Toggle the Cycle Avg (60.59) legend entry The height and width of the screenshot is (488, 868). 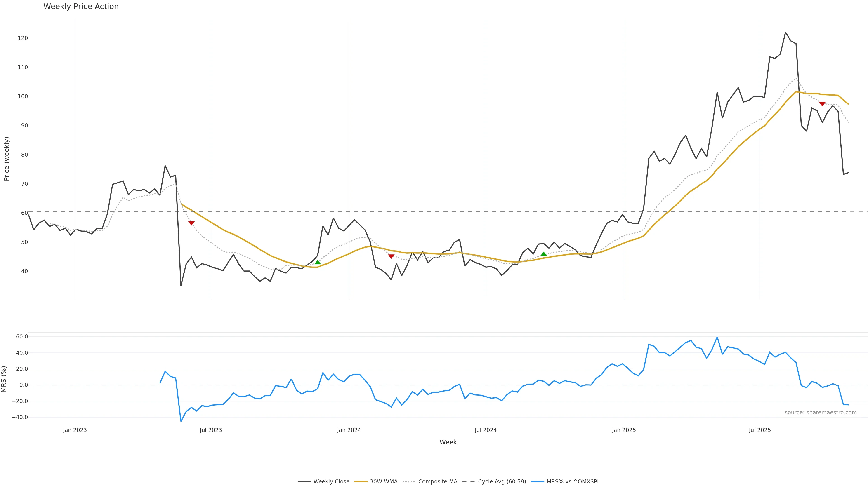[x=502, y=482]
